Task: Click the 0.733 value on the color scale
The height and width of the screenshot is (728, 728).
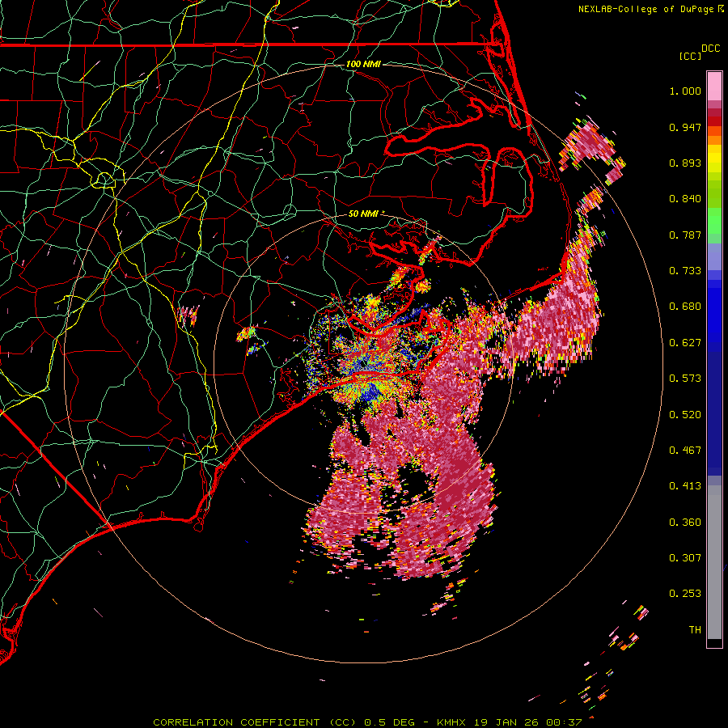Action: coord(685,271)
